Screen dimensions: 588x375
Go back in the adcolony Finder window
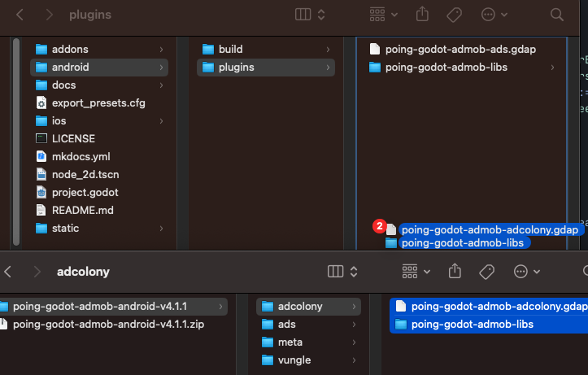tap(8, 272)
